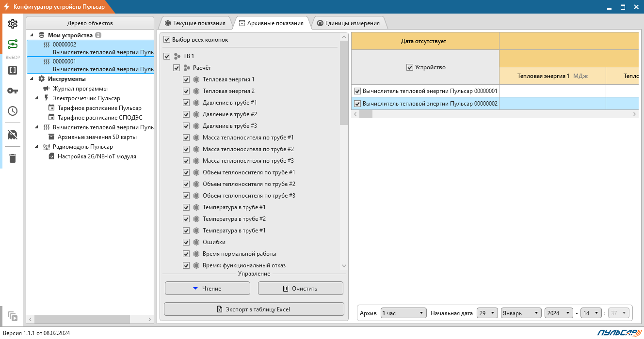Open the start day dropdown showing 29
This screenshot has width=644, height=339.
click(487, 313)
